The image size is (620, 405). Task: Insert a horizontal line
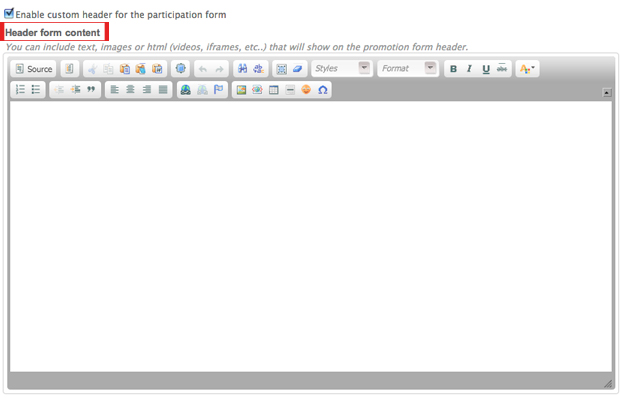(290, 90)
